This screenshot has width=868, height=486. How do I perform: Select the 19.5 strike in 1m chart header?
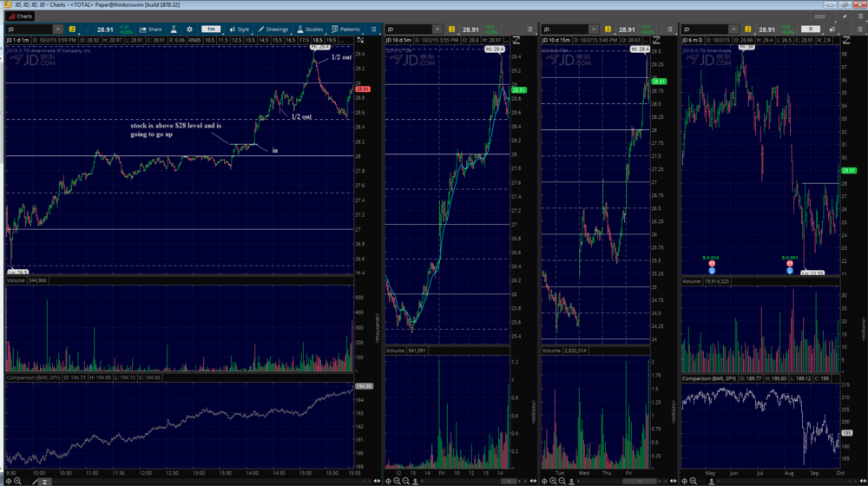coord(331,41)
